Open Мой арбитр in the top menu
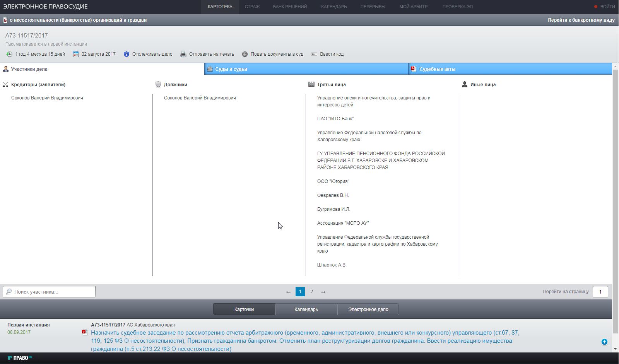The width and height of the screenshot is (619, 364). click(413, 7)
